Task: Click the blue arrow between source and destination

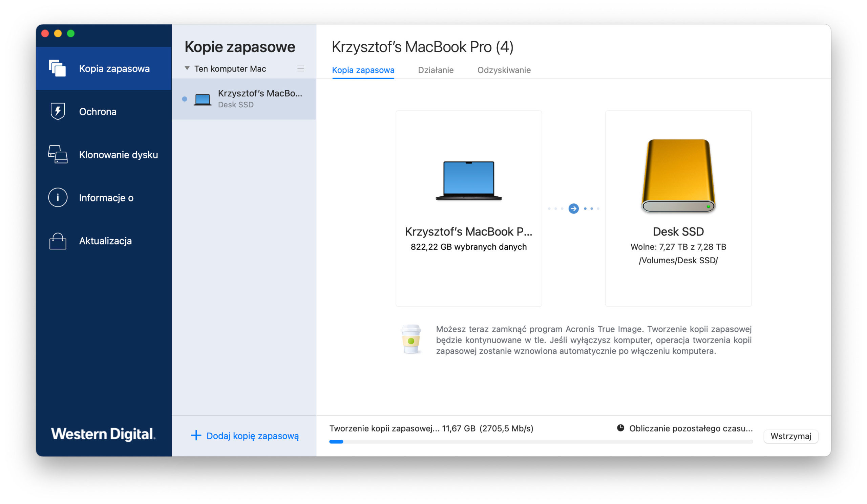Action: click(573, 209)
